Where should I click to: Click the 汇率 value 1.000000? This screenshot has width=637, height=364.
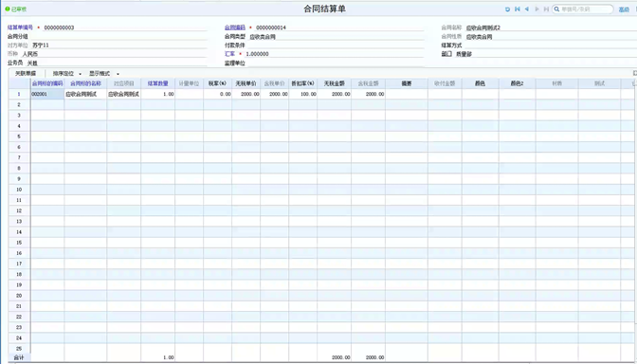tap(257, 54)
